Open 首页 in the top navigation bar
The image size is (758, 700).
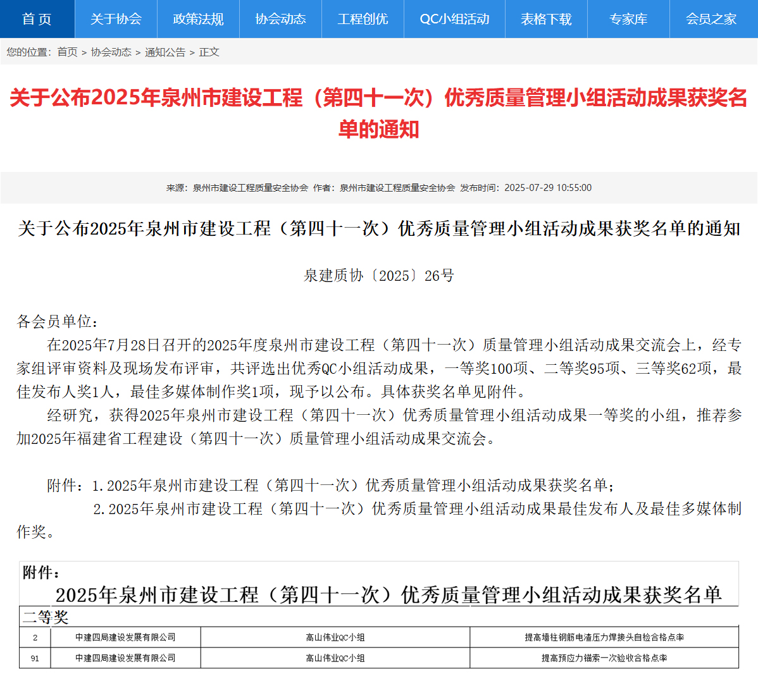37,19
